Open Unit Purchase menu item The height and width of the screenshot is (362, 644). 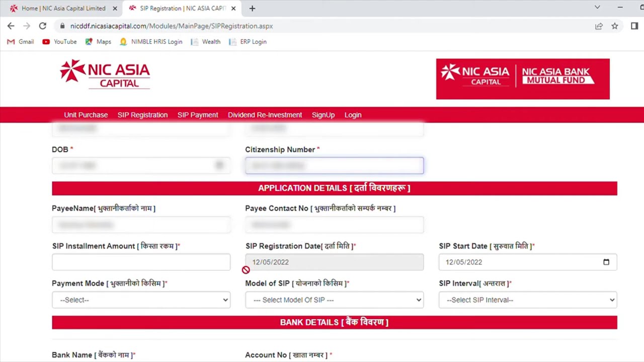86,115
